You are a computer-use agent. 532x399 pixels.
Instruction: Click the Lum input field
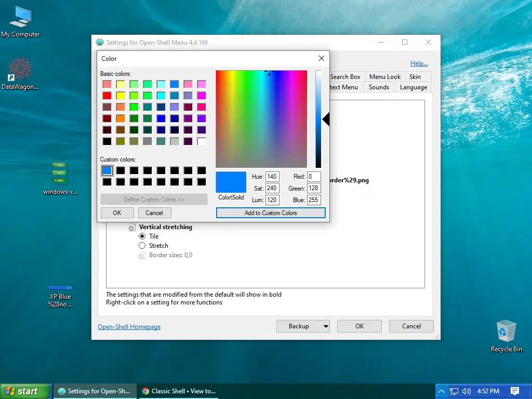[x=272, y=200]
